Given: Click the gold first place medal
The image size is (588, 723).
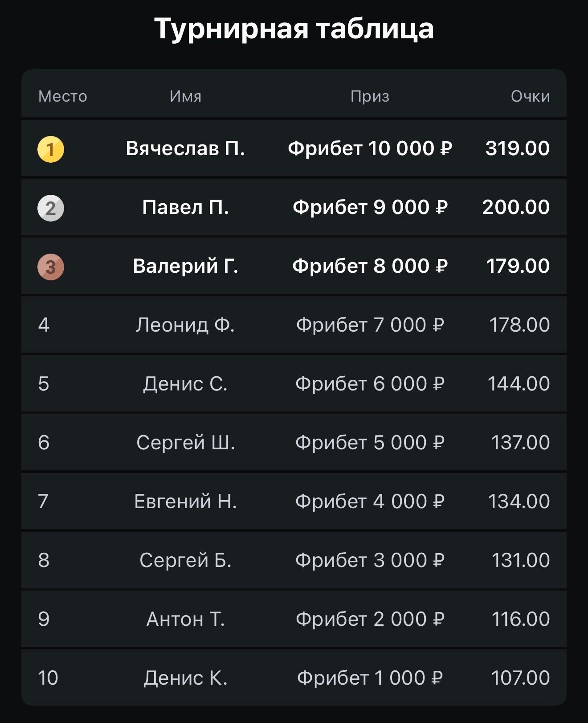Looking at the screenshot, I should [x=51, y=149].
